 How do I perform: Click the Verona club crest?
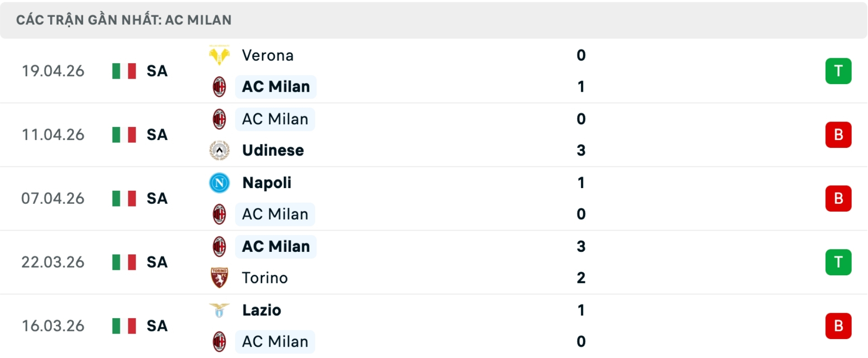pos(219,56)
